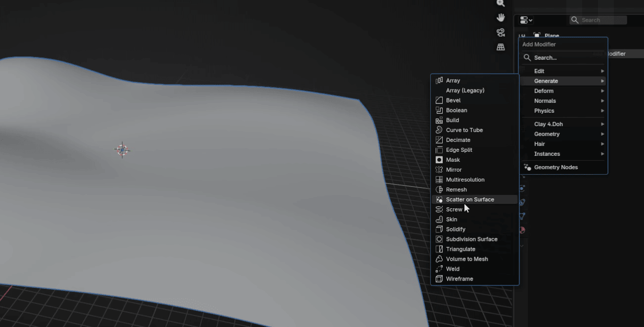Toggle camera view with the camera icon
644x327 pixels.
[501, 33]
